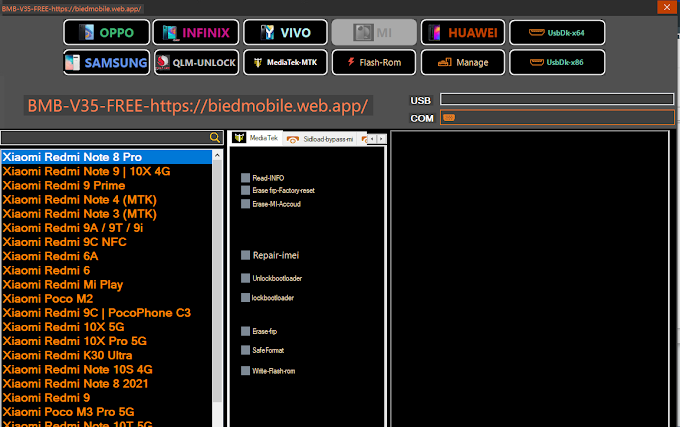Select Xiaomi Redmi Note 3 (MTK)
Viewport: 680px width, 427px height.
[x=107, y=214]
